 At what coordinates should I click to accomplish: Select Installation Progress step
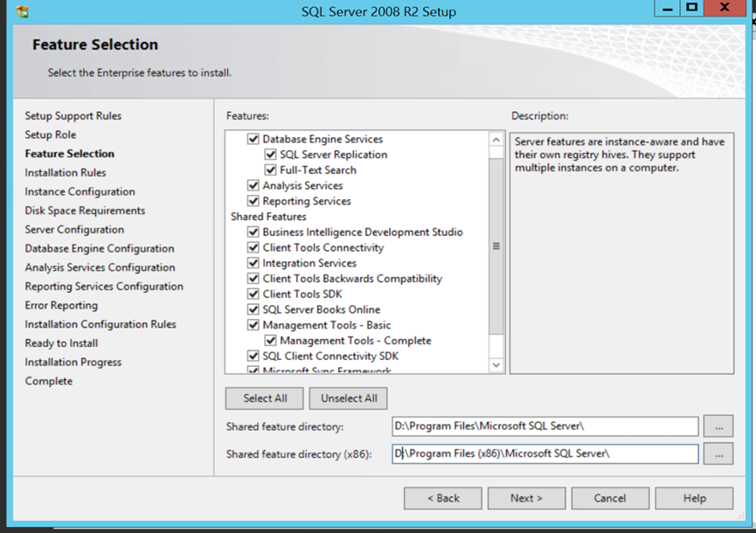(x=73, y=362)
